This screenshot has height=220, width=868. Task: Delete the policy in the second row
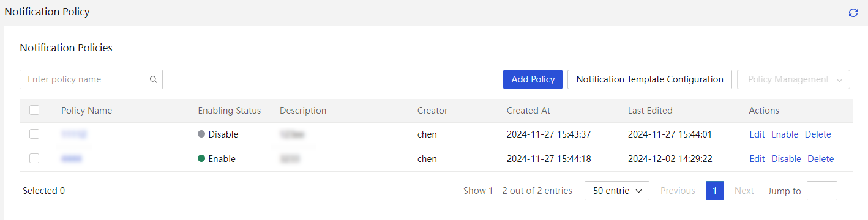point(821,159)
